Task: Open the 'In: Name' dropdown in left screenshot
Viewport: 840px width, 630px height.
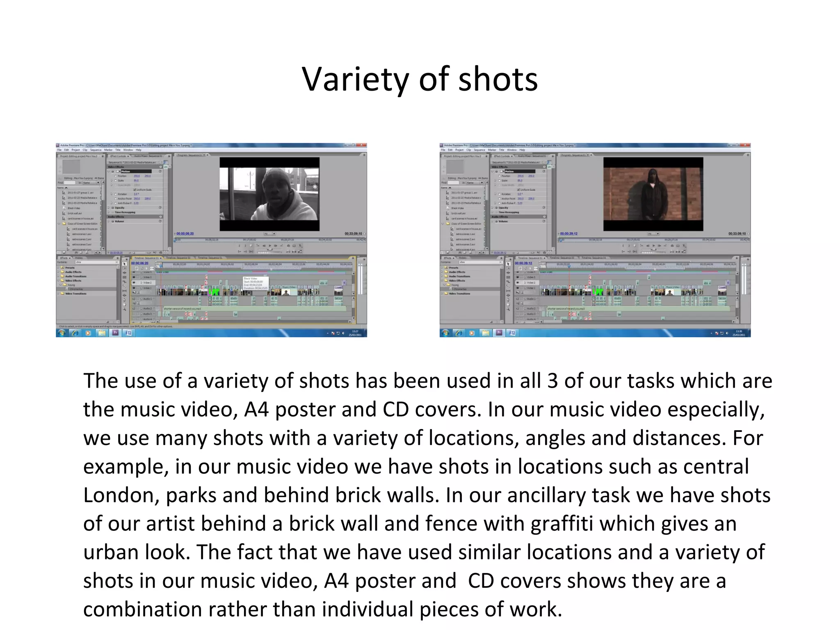Action: tap(91, 183)
